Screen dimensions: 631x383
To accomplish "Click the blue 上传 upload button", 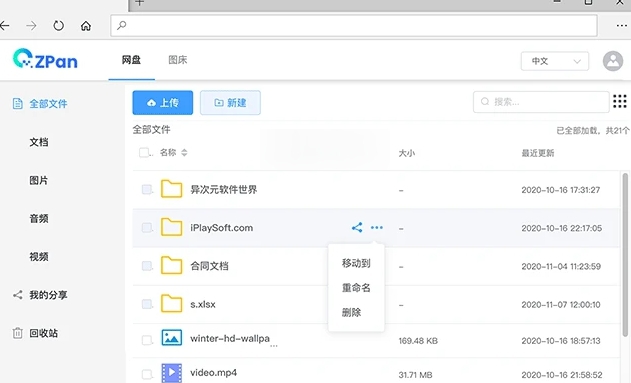I will [163, 103].
